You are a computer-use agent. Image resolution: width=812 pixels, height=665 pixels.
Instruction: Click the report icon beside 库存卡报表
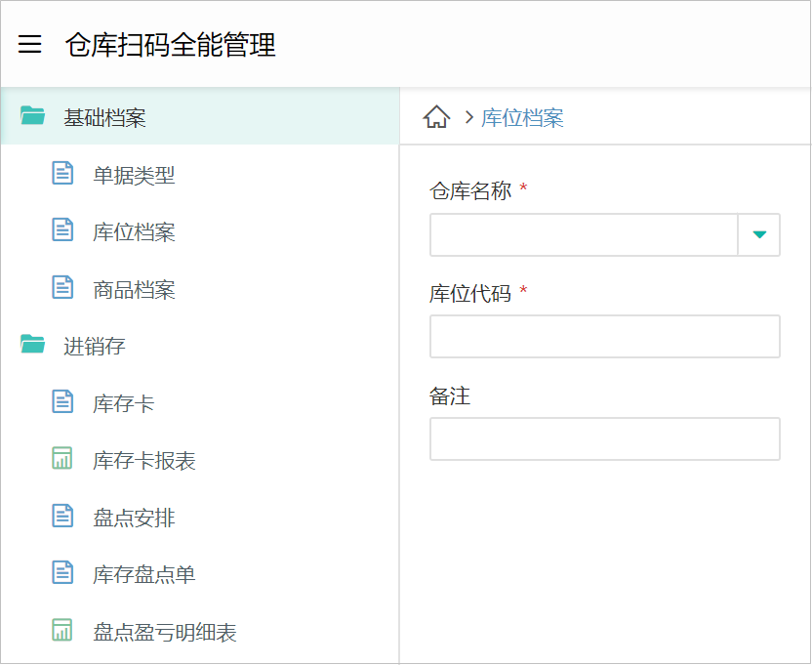click(62, 459)
